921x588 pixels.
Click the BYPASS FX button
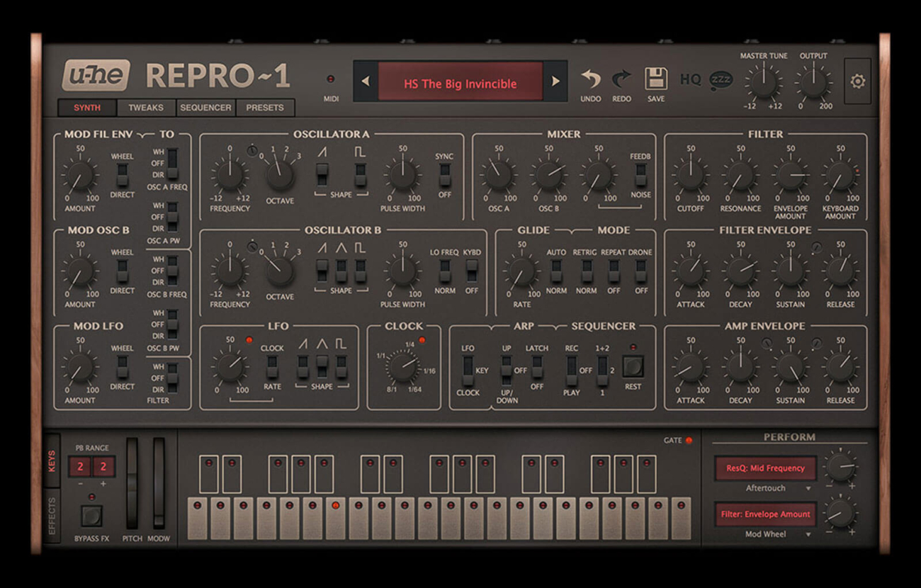(x=91, y=516)
